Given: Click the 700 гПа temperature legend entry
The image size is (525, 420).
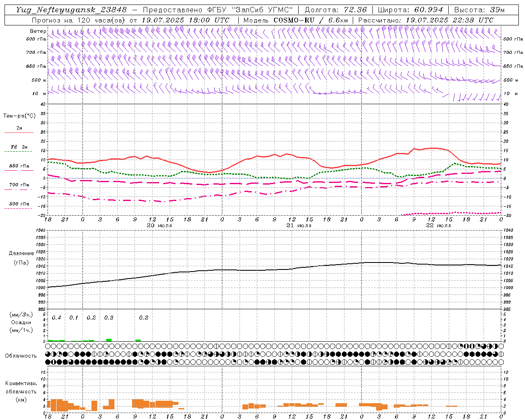Looking at the screenshot, I should [19, 185].
